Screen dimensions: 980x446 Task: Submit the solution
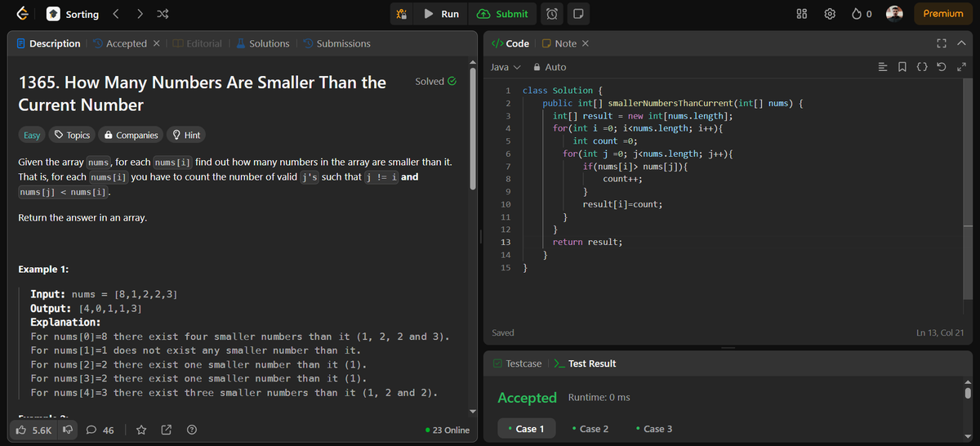(x=503, y=14)
